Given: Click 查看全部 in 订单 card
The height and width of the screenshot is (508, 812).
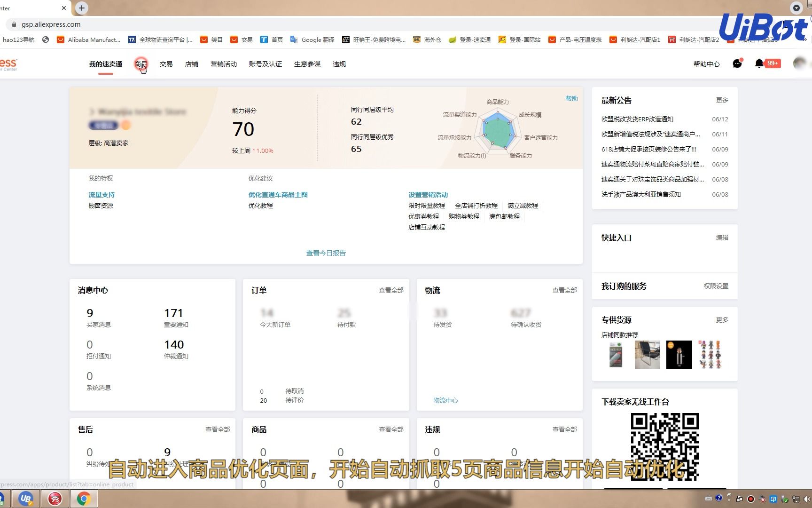Looking at the screenshot, I should coord(391,290).
